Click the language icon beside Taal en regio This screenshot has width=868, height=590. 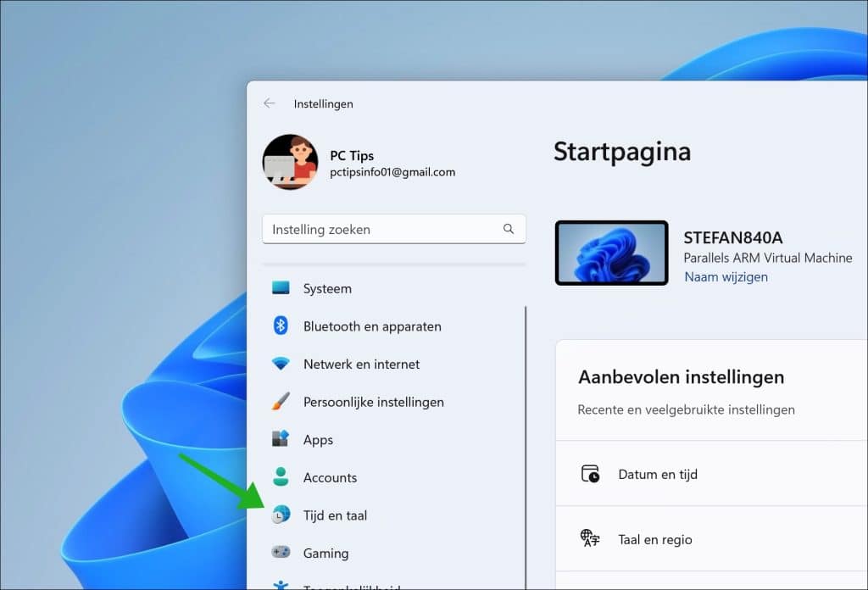[x=590, y=538]
